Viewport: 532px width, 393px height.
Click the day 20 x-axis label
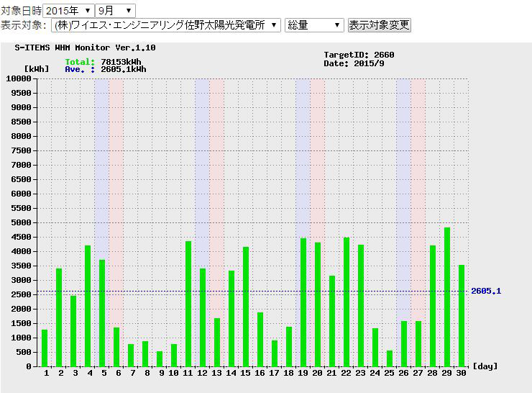[x=317, y=373]
